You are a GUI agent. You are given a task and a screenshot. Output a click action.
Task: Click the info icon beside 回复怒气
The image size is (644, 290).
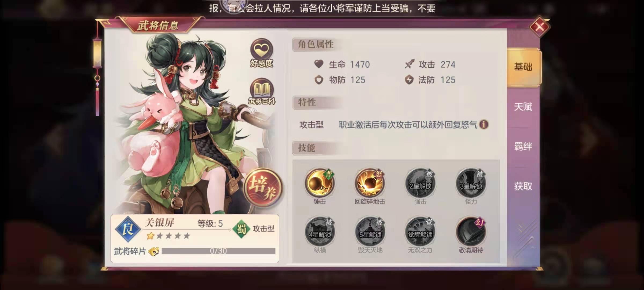[x=484, y=125]
